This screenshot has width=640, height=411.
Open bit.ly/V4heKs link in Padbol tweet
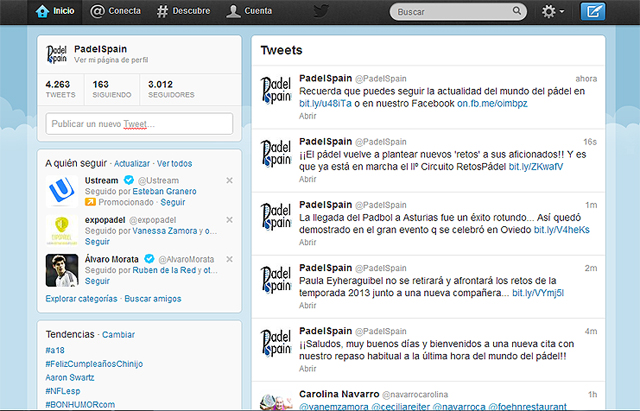(562, 230)
